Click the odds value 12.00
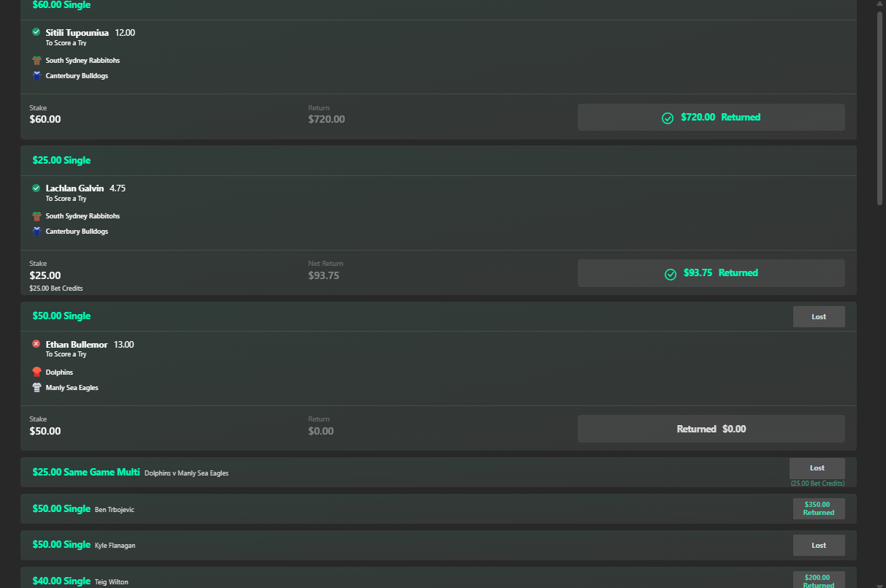 [125, 33]
